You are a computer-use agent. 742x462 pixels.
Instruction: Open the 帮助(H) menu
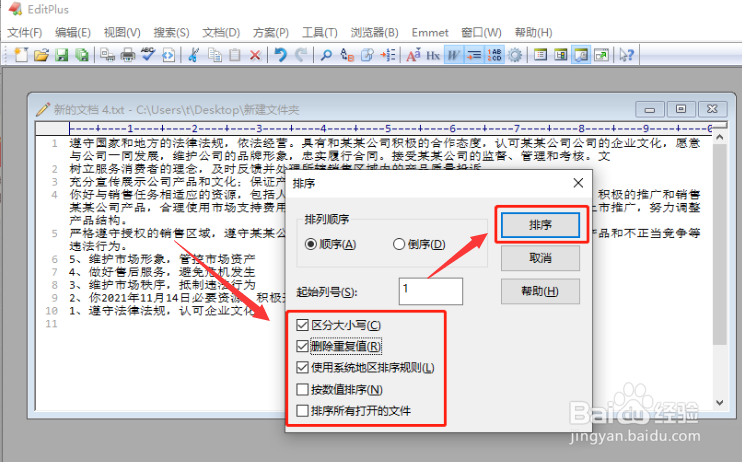(x=533, y=33)
